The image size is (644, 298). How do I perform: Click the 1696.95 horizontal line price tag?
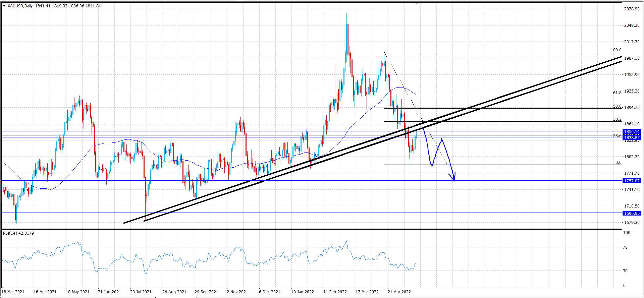tap(632, 213)
